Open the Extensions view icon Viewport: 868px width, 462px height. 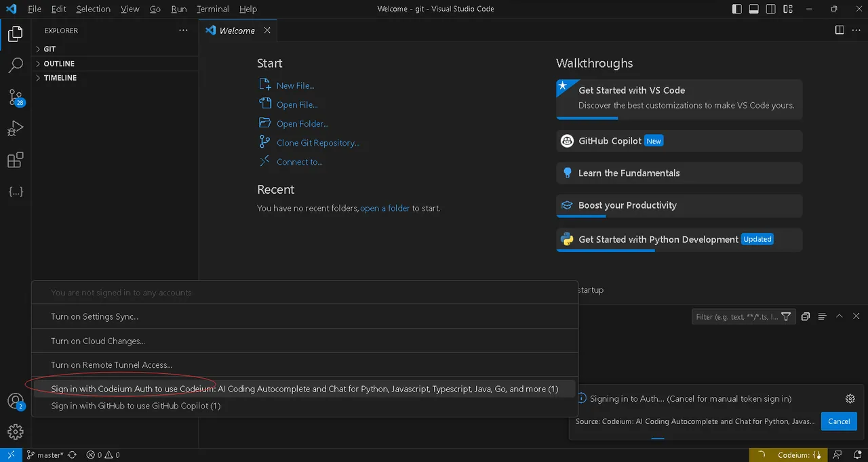[15, 161]
